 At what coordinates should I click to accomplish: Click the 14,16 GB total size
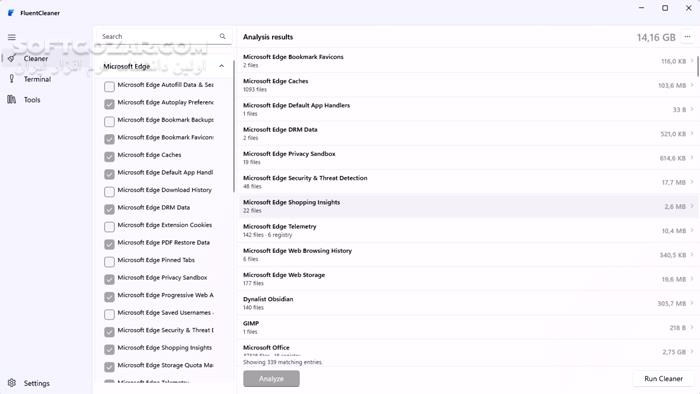[656, 37]
